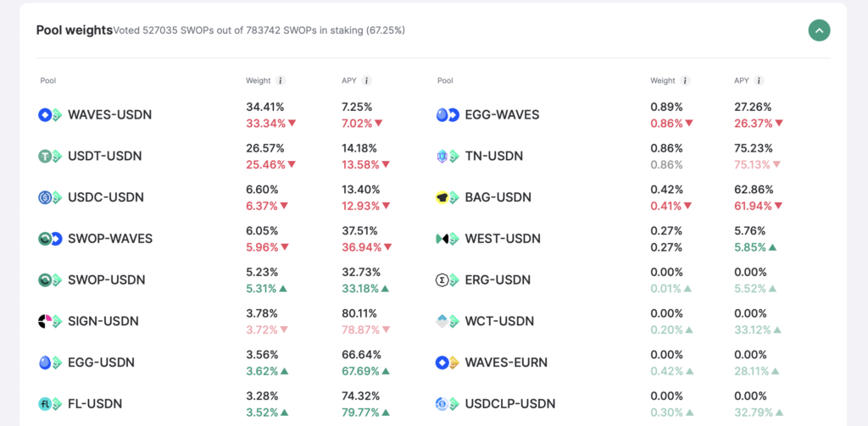
Task: Click the 14.18% APY of USDT-USDN
Action: point(361,148)
